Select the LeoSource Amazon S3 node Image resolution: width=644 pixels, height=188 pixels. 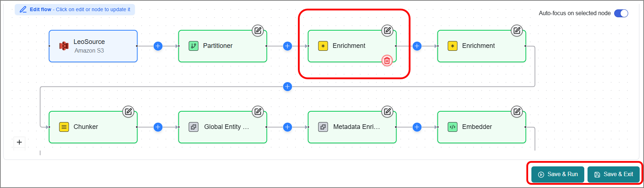[93, 46]
